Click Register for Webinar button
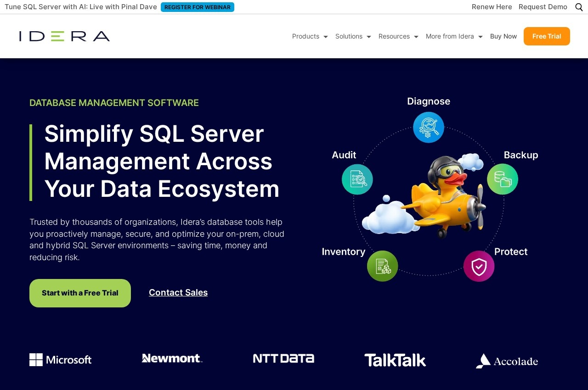Viewport: 588px width, 390px height. coord(198,7)
